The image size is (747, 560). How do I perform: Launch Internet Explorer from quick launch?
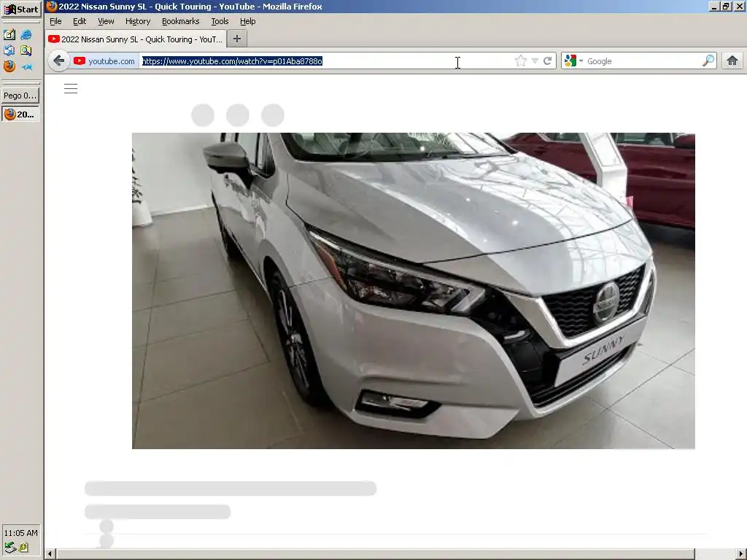[26, 34]
